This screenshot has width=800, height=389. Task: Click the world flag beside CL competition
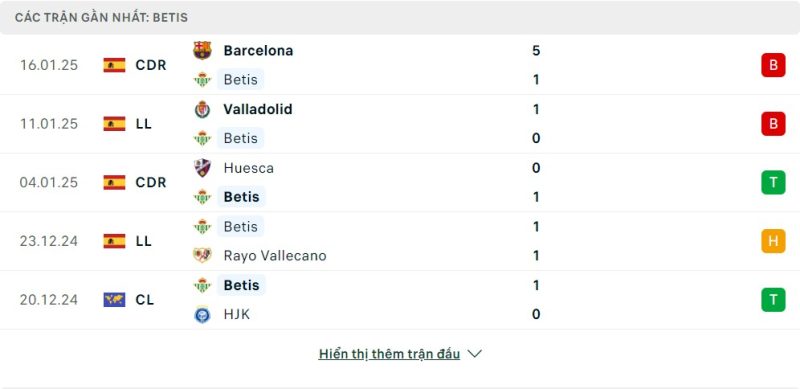pyautogui.click(x=114, y=299)
